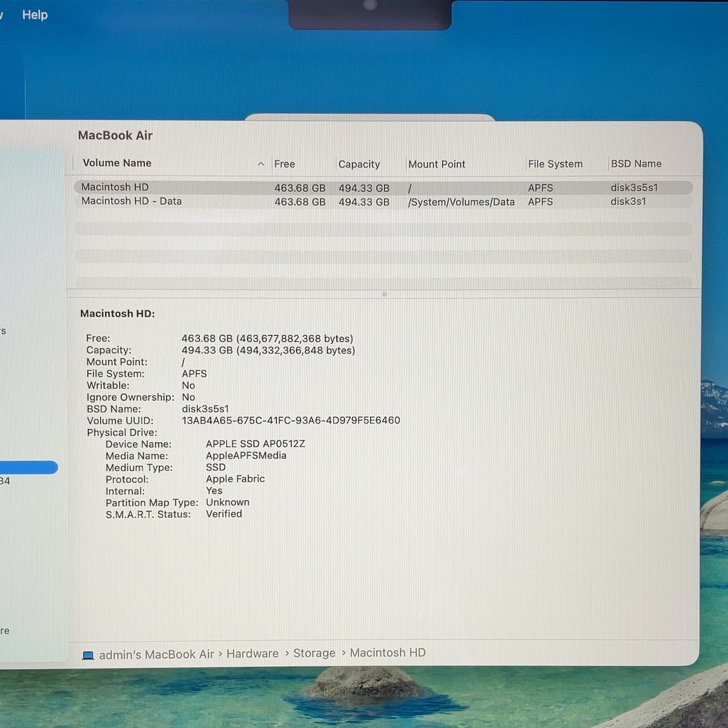Screen dimensions: 728x728
Task: Sort volumes by the Capacity column header
Action: click(359, 164)
